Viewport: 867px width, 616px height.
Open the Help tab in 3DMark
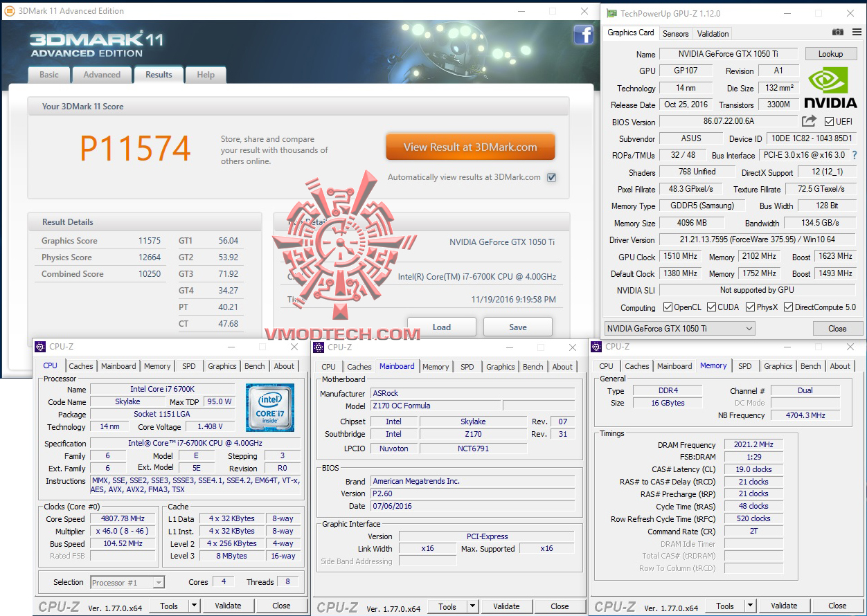(x=206, y=75)
